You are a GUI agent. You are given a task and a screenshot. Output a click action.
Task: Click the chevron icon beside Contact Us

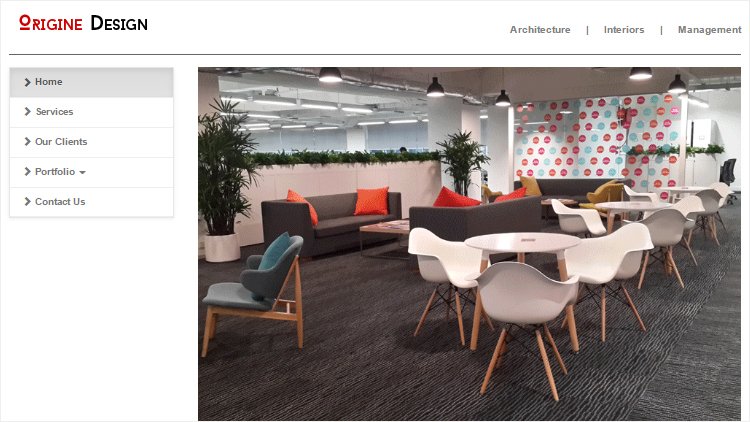pos(27,202)
